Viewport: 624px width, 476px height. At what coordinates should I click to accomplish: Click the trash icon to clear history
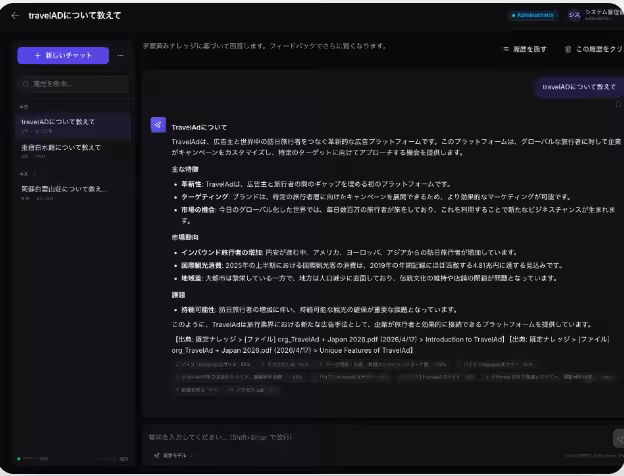568,49
